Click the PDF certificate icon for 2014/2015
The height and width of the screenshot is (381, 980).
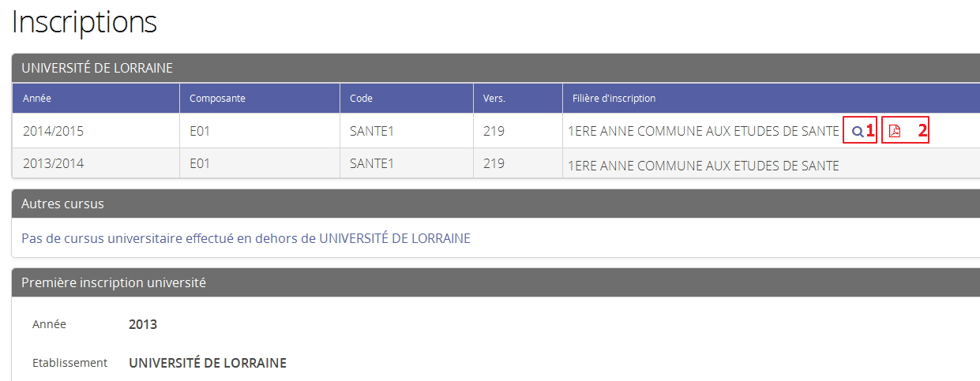(895, 132)
